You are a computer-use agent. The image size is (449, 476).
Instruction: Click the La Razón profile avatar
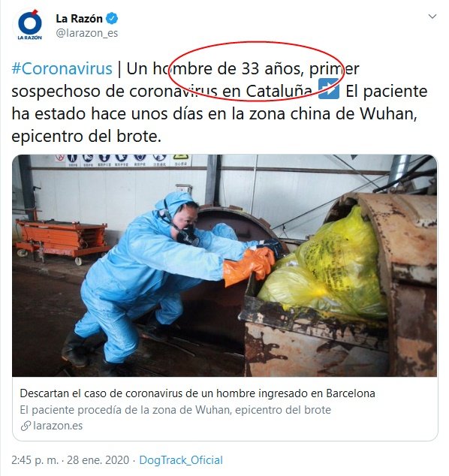(x=30, y=25)
